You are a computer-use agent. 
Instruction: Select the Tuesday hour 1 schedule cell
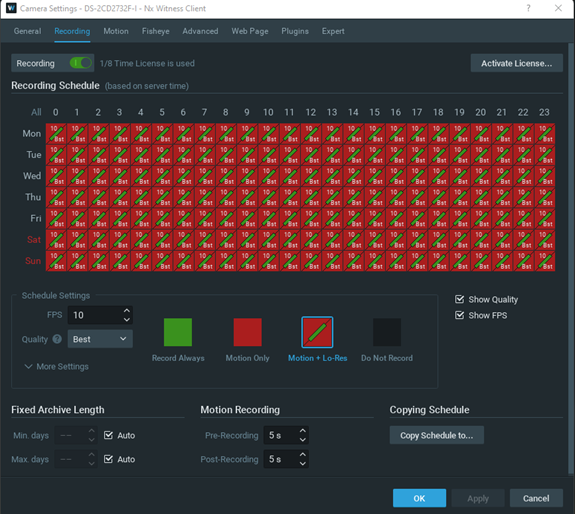[77, 155]
